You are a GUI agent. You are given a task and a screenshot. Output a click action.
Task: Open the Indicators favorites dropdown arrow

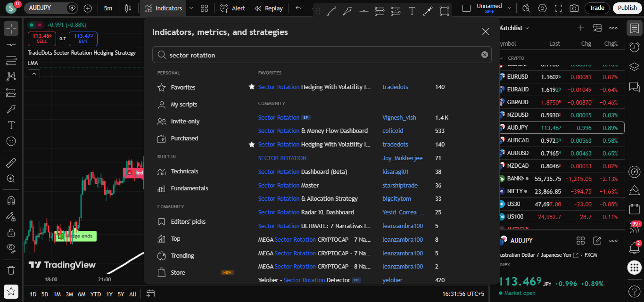pyautogui.click(x=191, y=8)
